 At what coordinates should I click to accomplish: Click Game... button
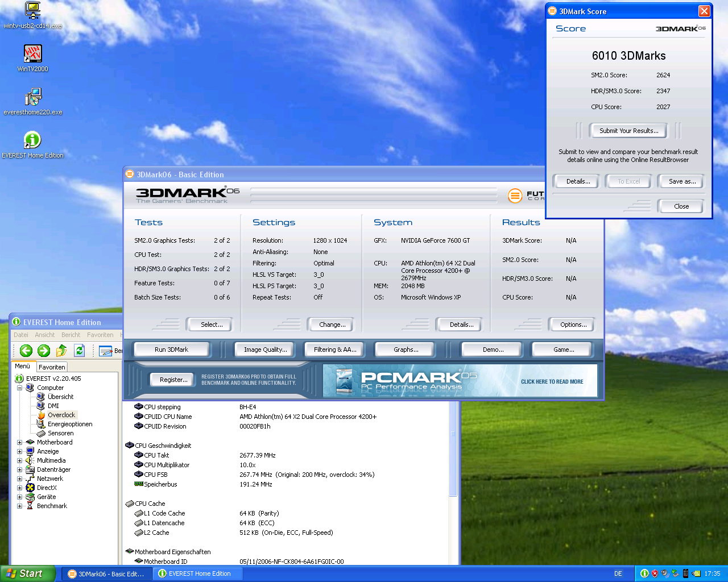coord(563,350)
